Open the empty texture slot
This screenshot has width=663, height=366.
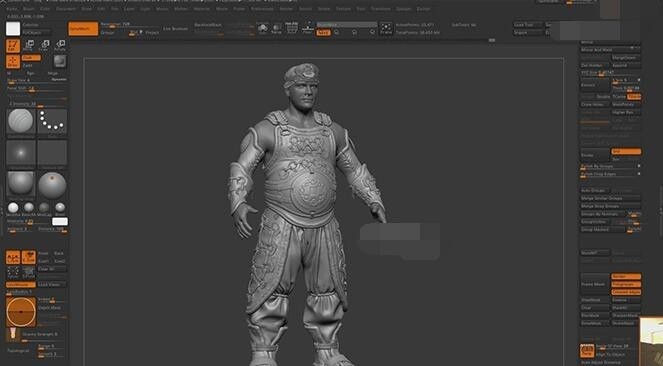pos(52,153)
